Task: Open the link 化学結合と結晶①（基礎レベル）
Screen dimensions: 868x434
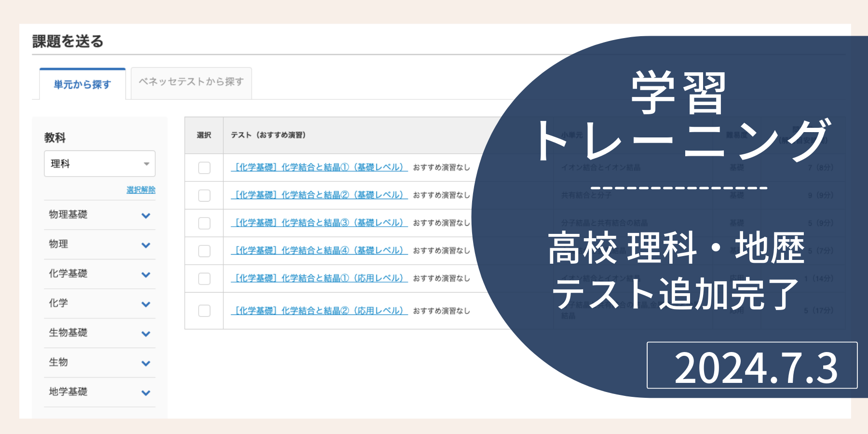Action: pos(319,167)
